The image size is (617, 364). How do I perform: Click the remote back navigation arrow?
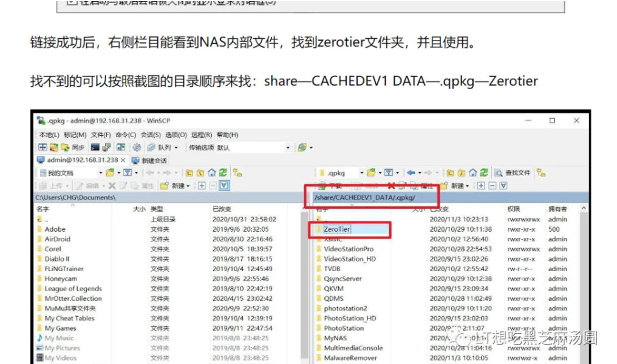[x=411, y=172]
